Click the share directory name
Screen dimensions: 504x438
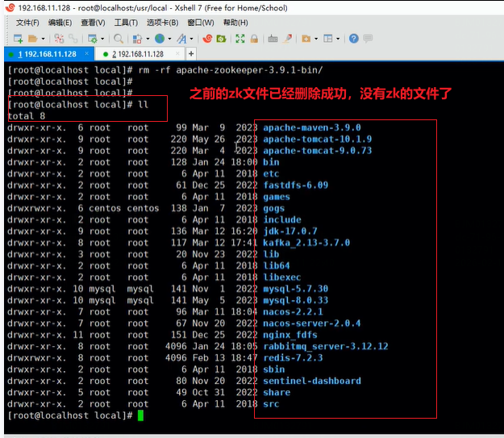(x=277, y=393)
